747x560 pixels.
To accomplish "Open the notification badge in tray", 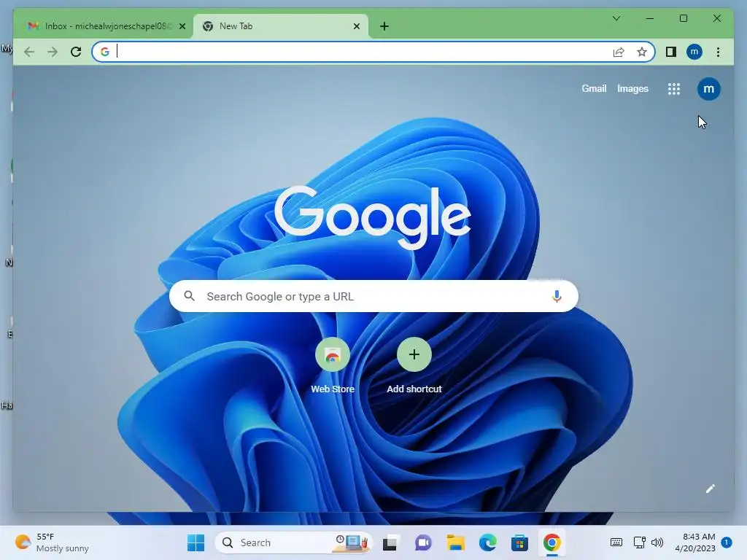I will pyautogui.click(x=727, y=542).
